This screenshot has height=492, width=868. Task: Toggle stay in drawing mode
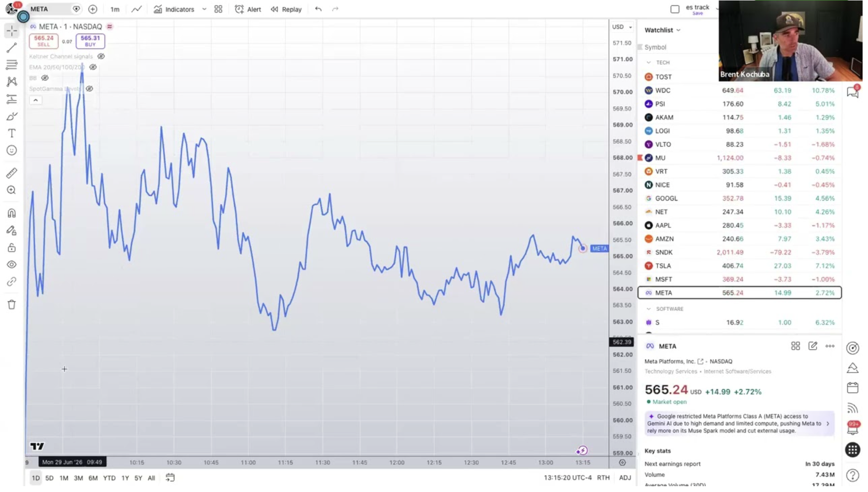click(x=12, y=231)
